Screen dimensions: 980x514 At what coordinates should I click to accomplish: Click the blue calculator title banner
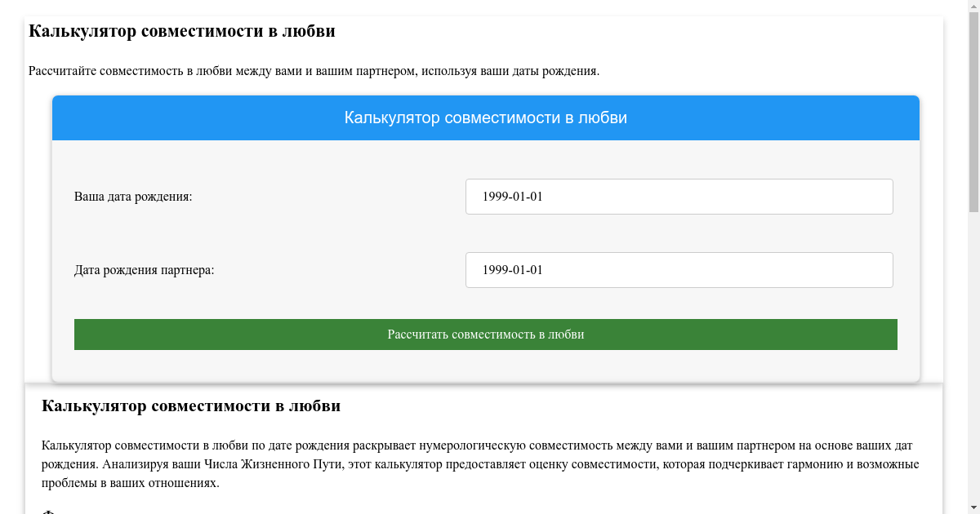coord(486,118)
